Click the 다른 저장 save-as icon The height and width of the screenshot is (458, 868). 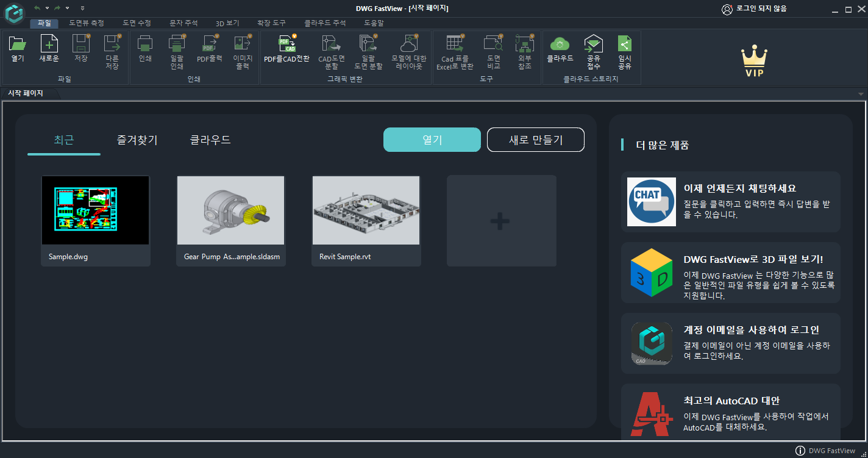pyautogui.click(x=112, y=43)
